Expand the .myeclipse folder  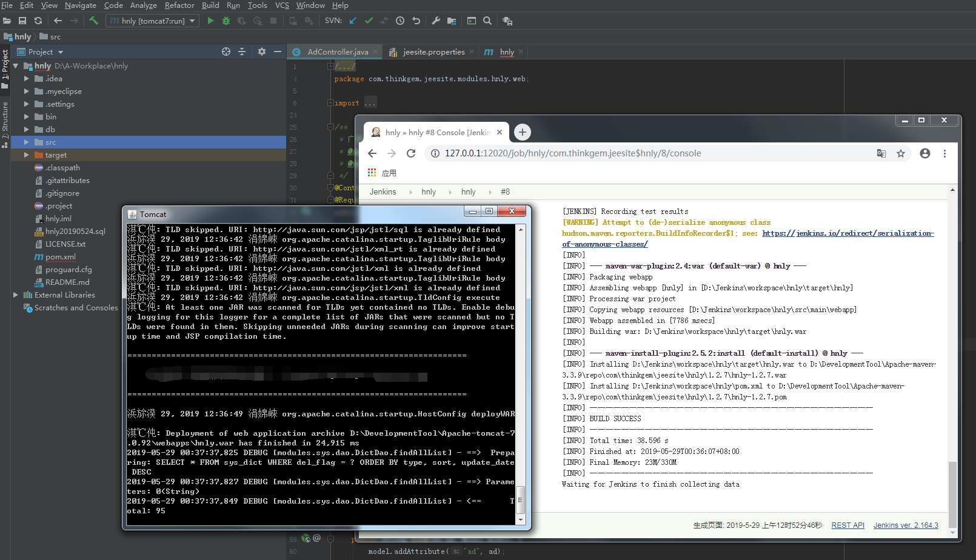(27, 91)
